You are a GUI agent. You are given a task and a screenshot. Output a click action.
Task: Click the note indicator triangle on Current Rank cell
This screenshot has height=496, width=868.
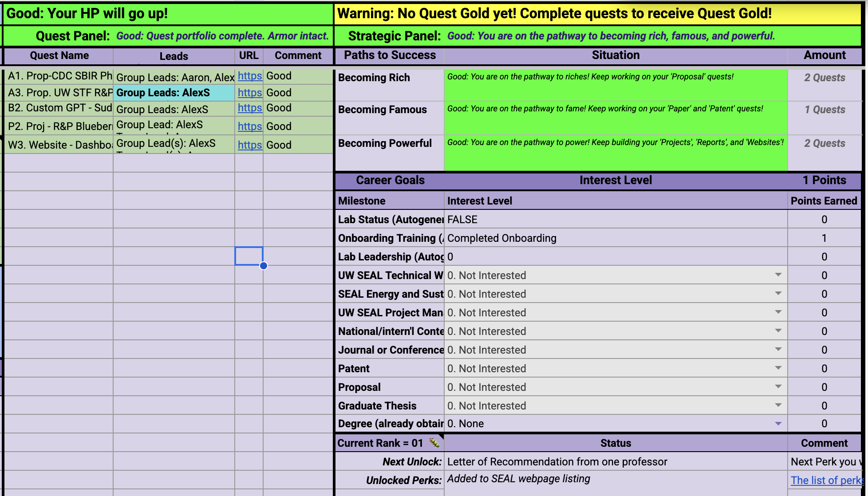coord(442,437)
